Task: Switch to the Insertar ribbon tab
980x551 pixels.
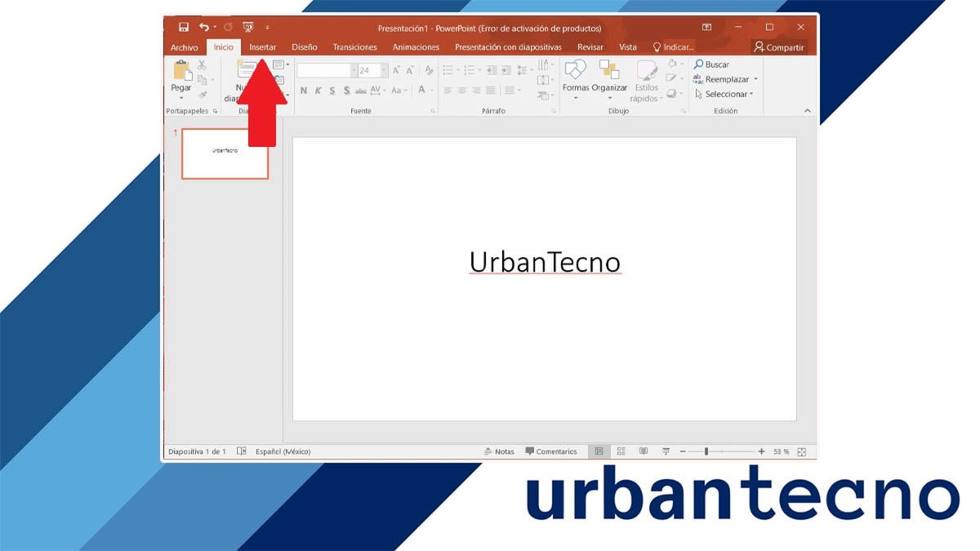Action: tap(262, 47)
